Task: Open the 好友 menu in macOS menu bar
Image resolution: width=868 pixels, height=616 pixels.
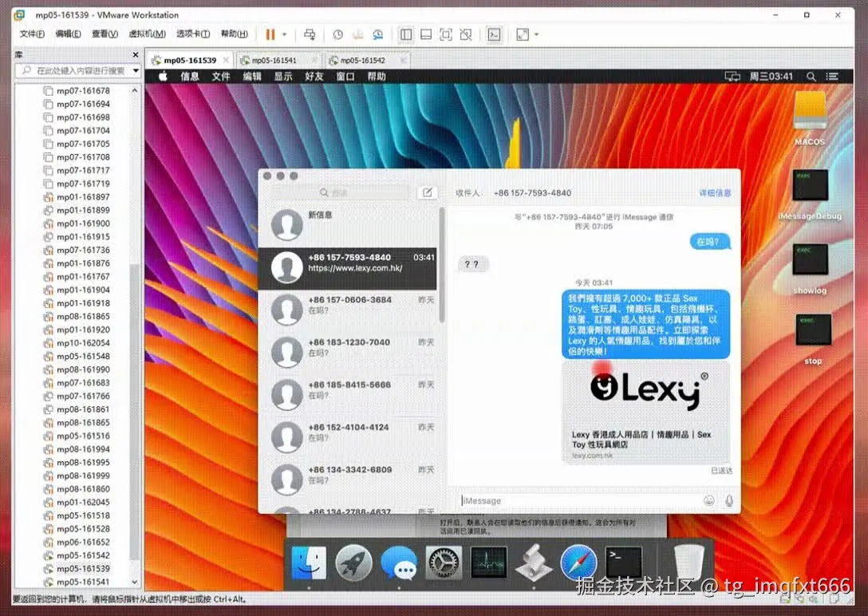Action: click(x=314, y=77)
